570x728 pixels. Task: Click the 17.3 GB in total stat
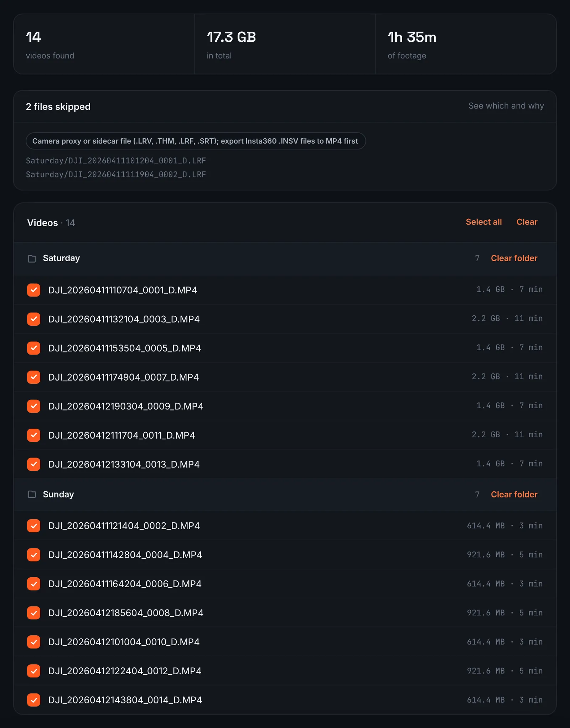click(285, 44)
